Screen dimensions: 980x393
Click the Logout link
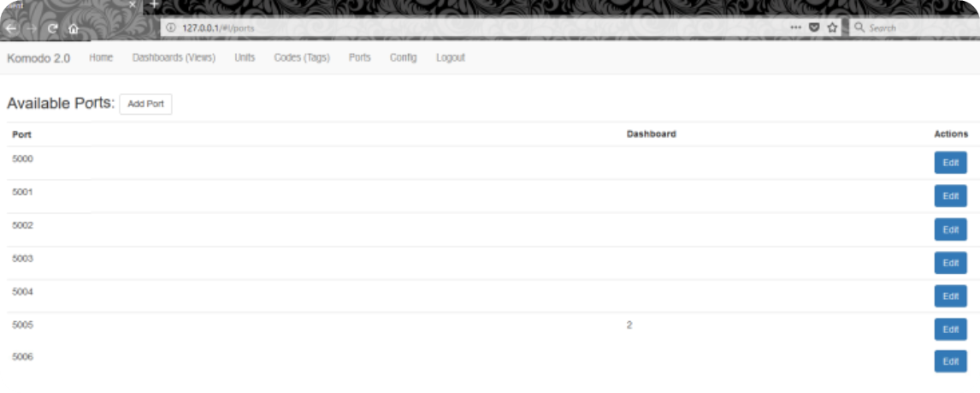[451, 57]
